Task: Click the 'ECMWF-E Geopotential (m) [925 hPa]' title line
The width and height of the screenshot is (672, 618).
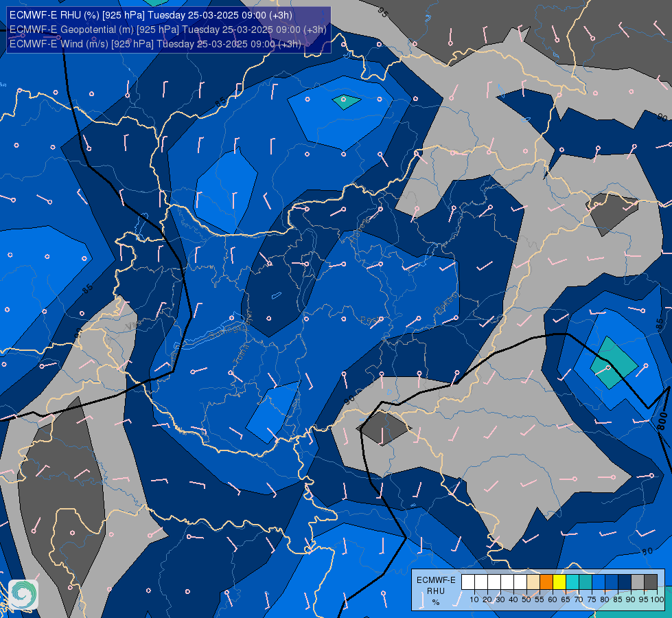Action: [168, 30]
